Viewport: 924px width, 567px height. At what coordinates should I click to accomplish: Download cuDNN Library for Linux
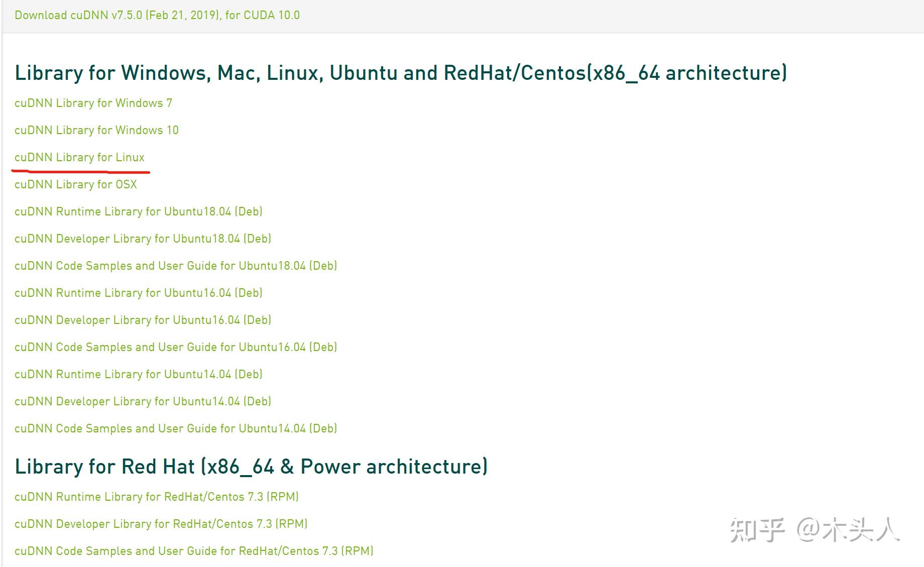point(79,157)
